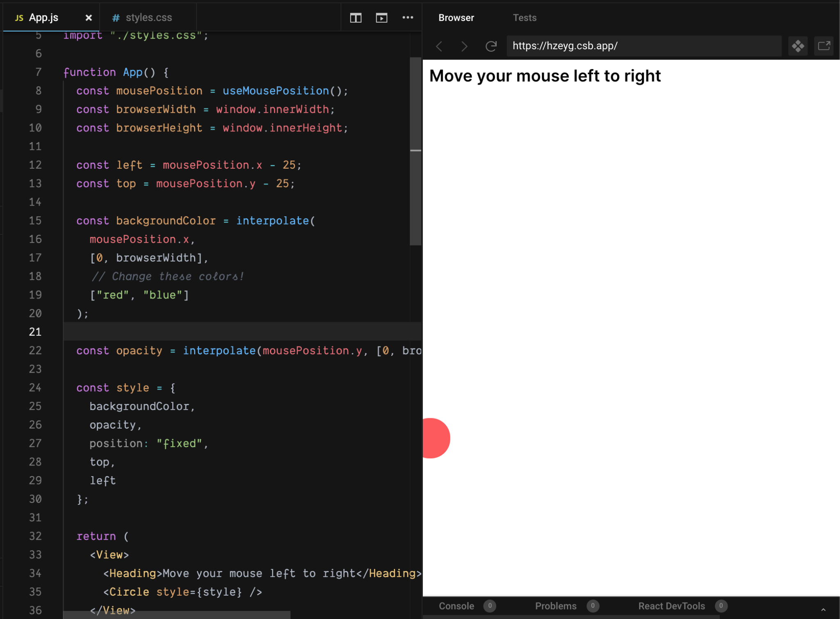Switch to the Browser tab
This screenshot has width=840, height=619.
tap(456, 18)
